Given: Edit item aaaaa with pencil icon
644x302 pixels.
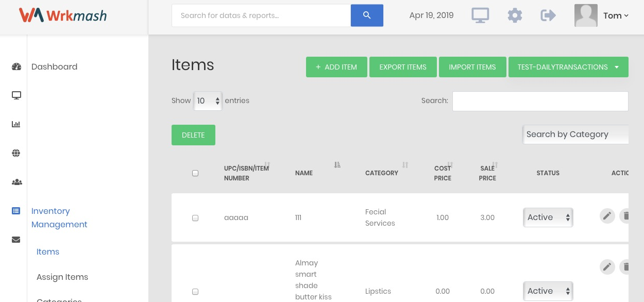Looking at the screenshot, I should 607,216.
